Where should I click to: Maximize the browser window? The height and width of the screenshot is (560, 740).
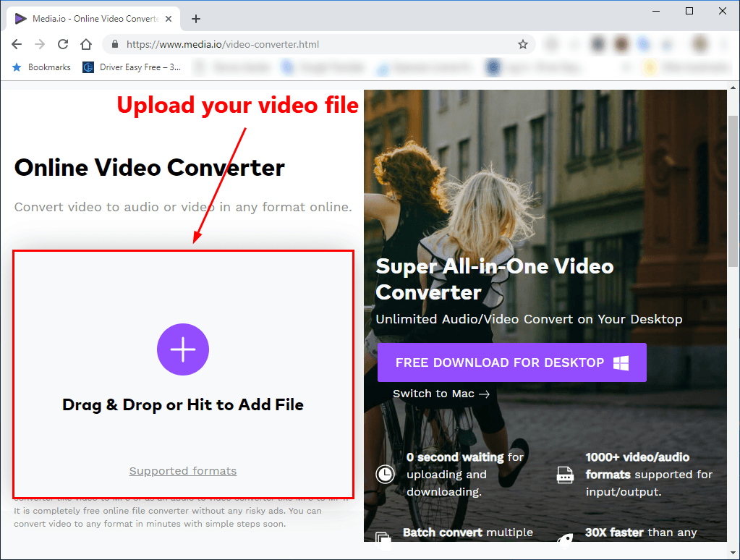pyautogui.click(x=689, y=11)
